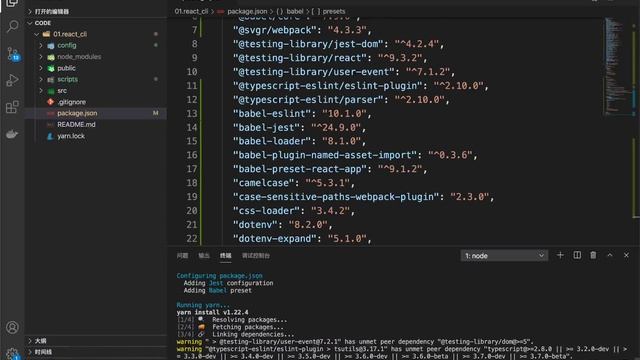Expand the open editors section
This screenshot has width=640, height=360.
click(96, 11)
